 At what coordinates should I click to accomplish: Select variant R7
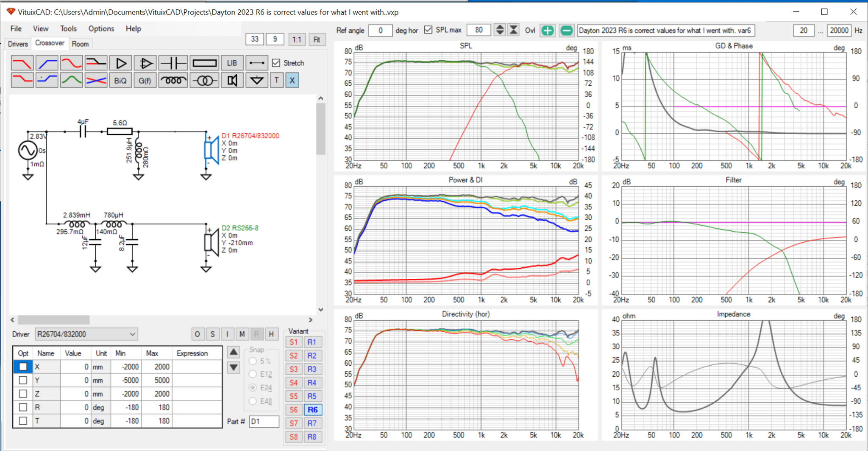coord(312,423)
